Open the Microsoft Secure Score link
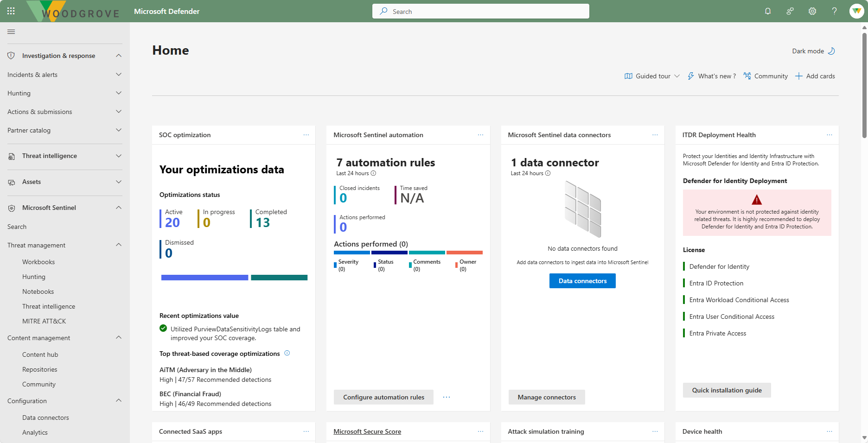 (367, 431)
